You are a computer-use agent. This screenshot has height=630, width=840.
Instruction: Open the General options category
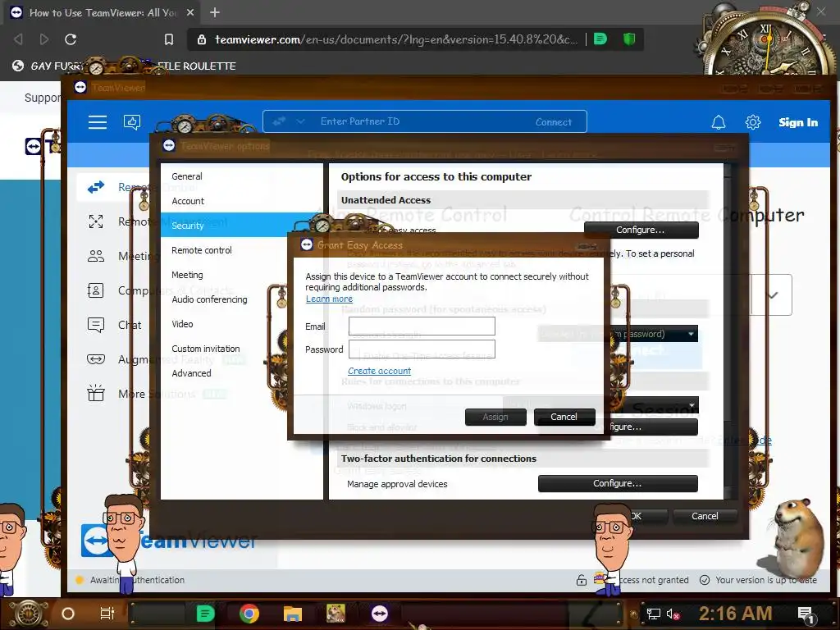tap(187, 176)
